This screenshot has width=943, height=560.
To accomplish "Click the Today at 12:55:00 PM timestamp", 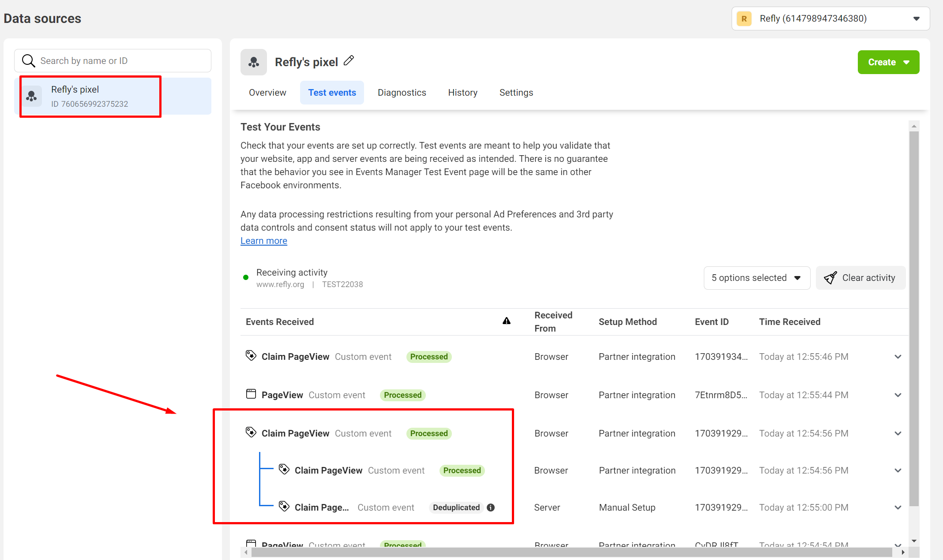I will [x=804, y=508].
